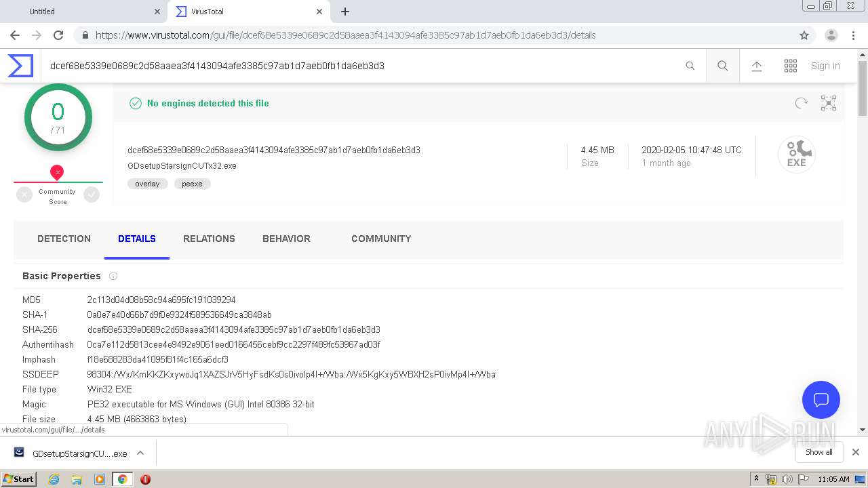
Task: Select the Imphash value
Action: click(158, 359)
